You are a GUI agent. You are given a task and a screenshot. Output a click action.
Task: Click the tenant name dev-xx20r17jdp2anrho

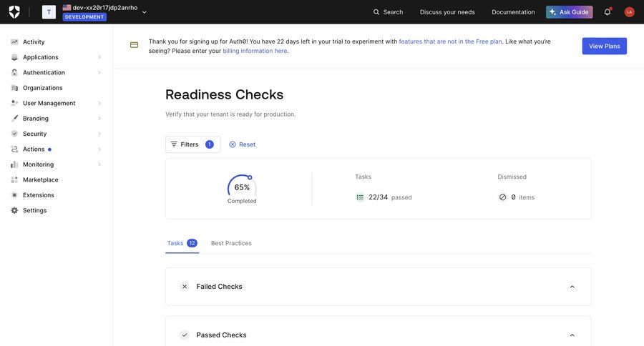click(104, 7)
